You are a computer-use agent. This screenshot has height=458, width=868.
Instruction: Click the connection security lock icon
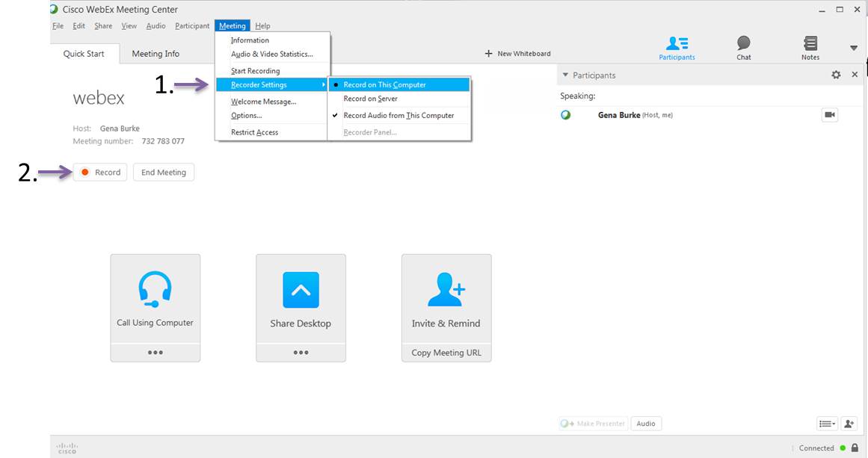[x=855, y=448]
